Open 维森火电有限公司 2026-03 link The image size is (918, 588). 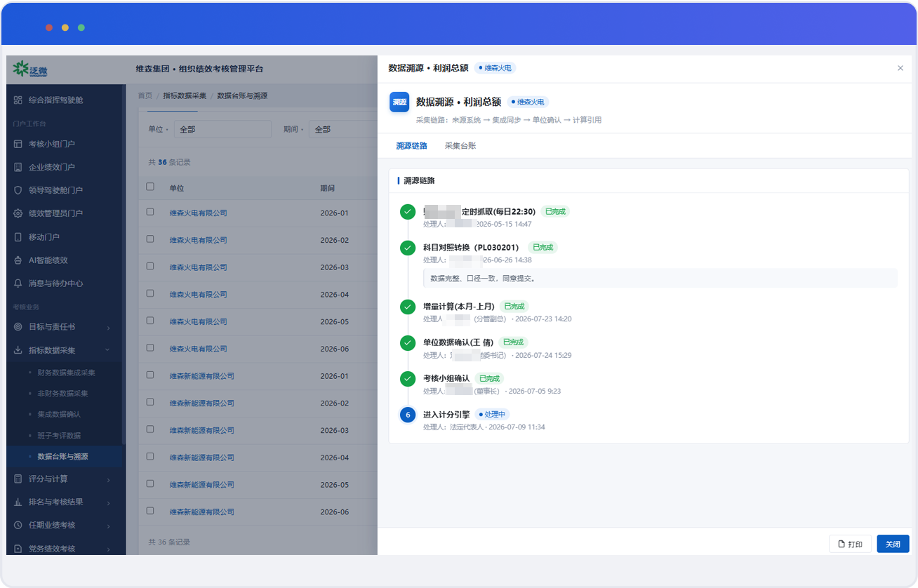(199, 267)
